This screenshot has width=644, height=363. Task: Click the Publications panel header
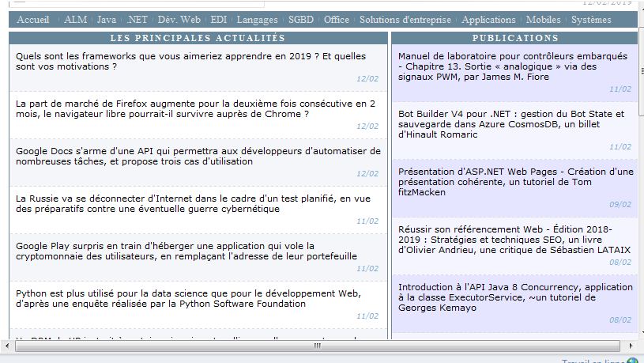point(515,38)
